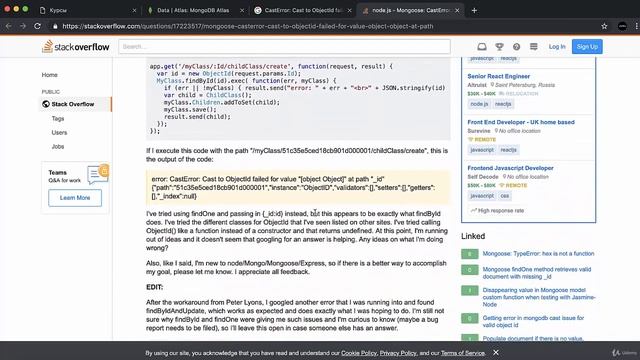Image resolution: width=640 pixels, height=360 pixels.
Task: Open the Terms of Service link in banner
Action: 462,353
